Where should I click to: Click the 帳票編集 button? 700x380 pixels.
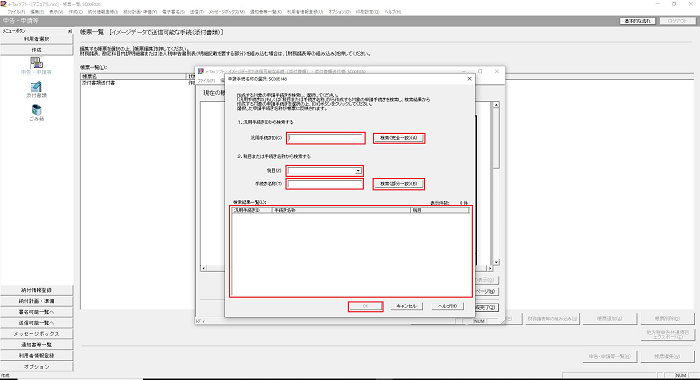(x=667, y=356)
